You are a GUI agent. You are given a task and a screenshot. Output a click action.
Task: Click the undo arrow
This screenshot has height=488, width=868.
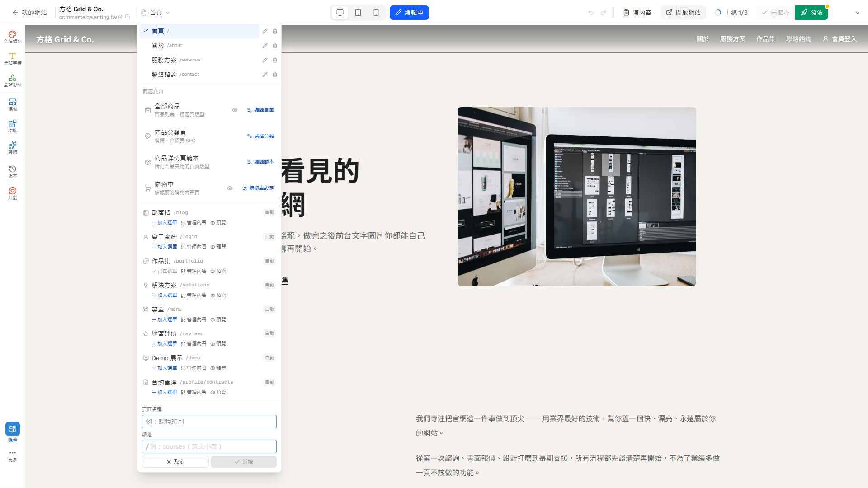pyautogui.click(x=591, y=13)
